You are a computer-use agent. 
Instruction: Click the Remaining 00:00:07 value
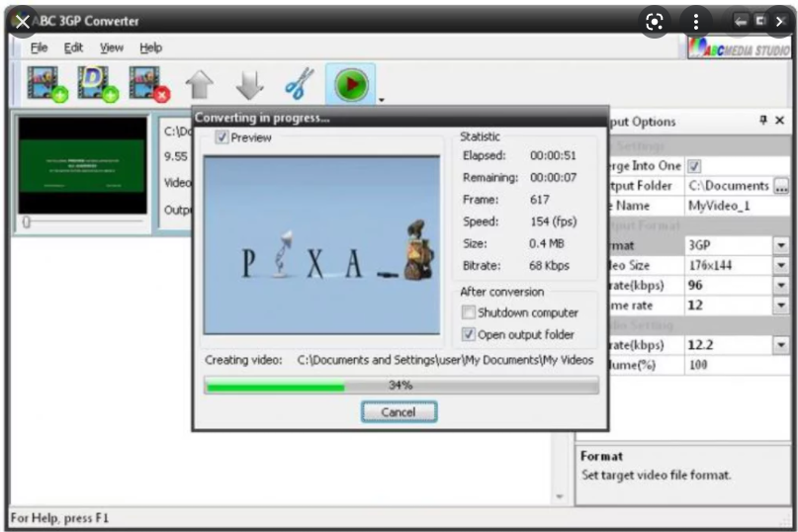click(x=553, y=177)
